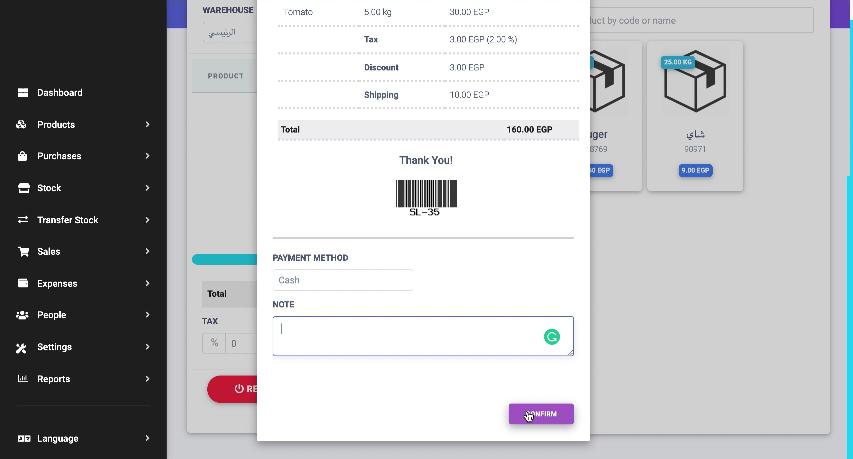Image resolution: width=853 pixels, height=459 pixels.
Task: Expand the Language submenu arrow
Action: [147, 438]
